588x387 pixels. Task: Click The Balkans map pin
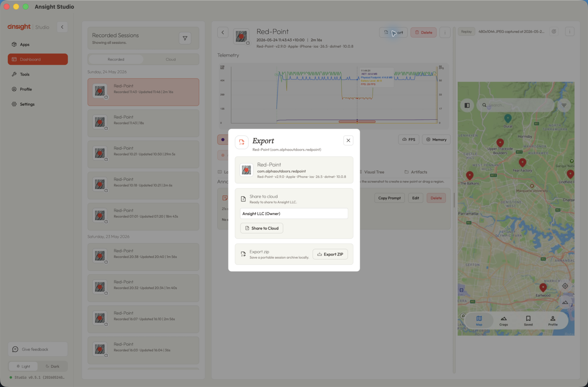tap(469, 176)
